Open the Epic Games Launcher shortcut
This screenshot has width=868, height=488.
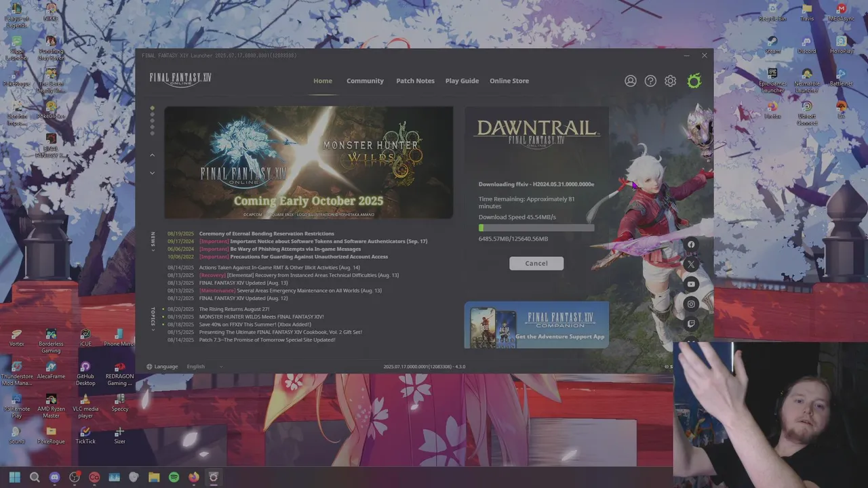pyautogui.click(x=772, y=81)
